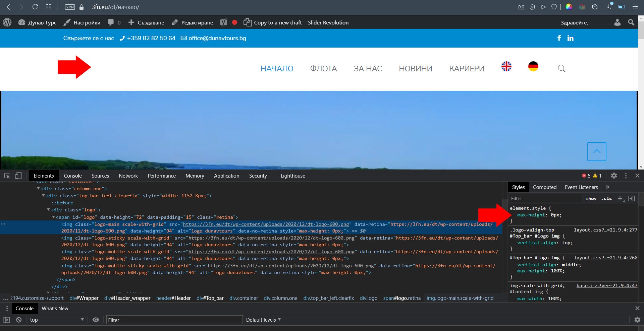Add new style rule plus icon
The height and width of the screenshot is (331, 644).
point(621,199)
